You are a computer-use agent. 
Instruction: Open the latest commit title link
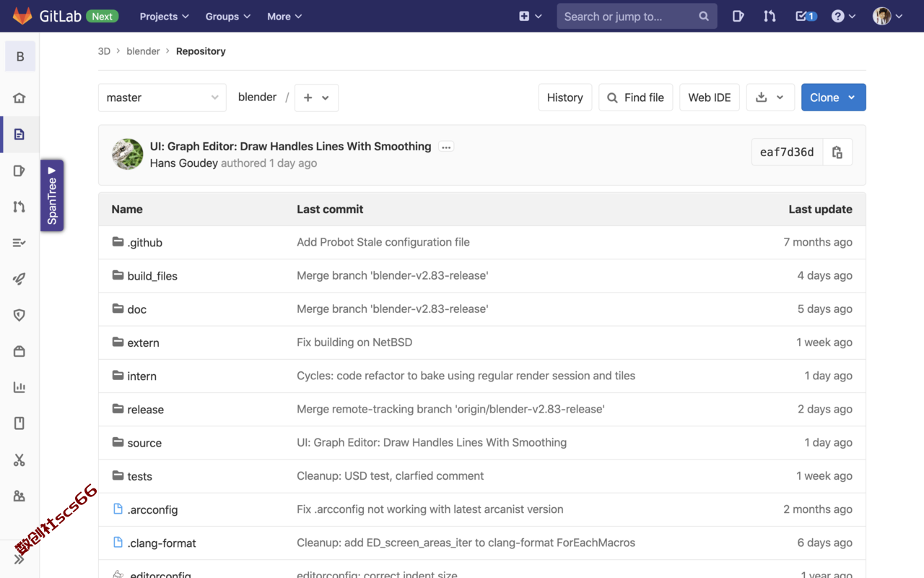point(290,146)
